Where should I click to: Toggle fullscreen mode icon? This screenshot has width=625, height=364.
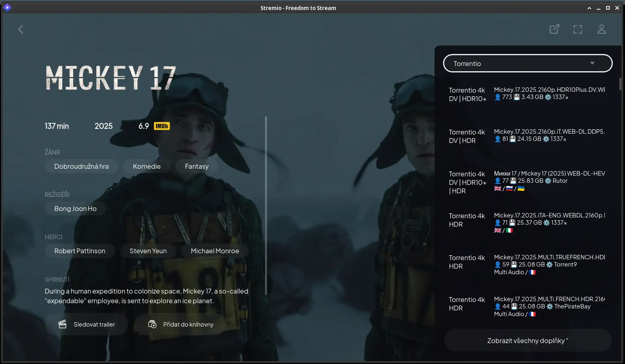coord(578,29)
